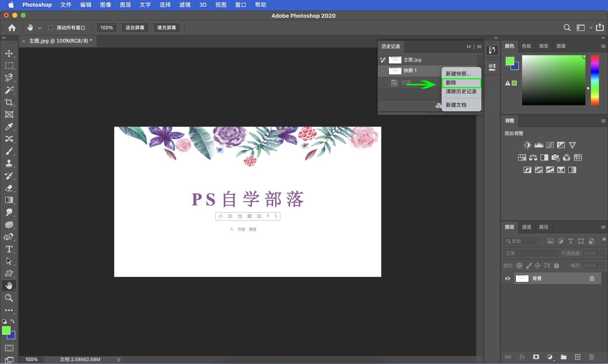The height and width of the screenshot is (364, 608).
Task: Open the add layer mask icon
Action: 536,357
